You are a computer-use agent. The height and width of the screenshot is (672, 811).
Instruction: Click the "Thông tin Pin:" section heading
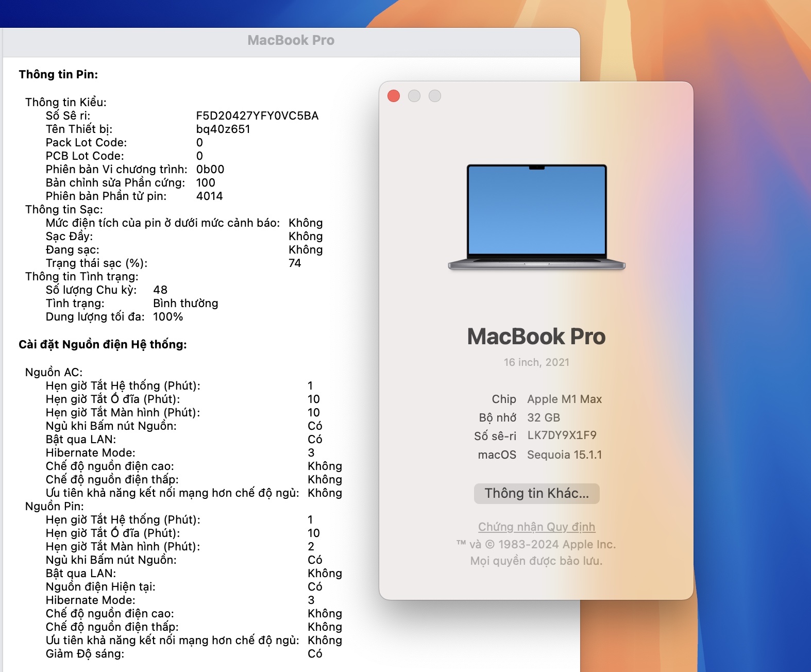[x=58, y=74]
